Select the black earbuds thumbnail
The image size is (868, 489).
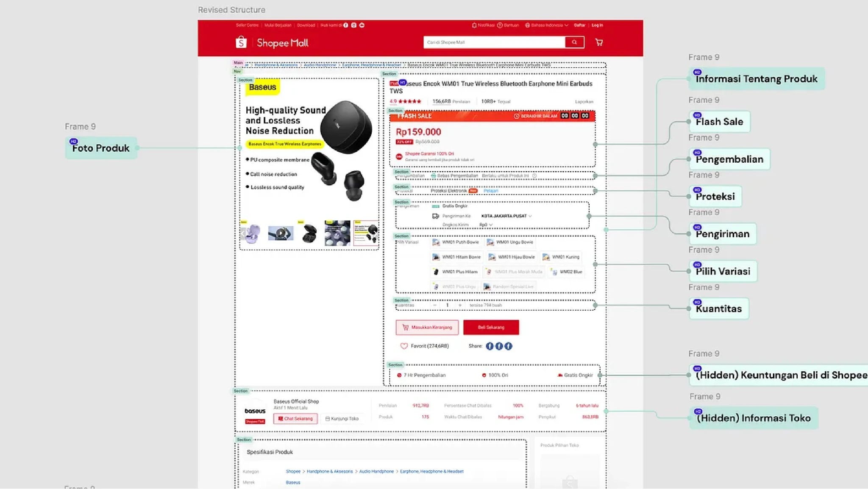[309, 233]
